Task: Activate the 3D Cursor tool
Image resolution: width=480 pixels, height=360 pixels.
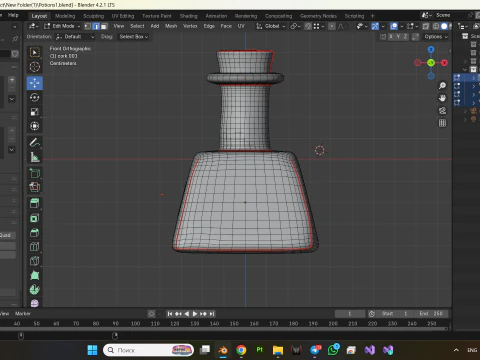Action: [35, 67]
